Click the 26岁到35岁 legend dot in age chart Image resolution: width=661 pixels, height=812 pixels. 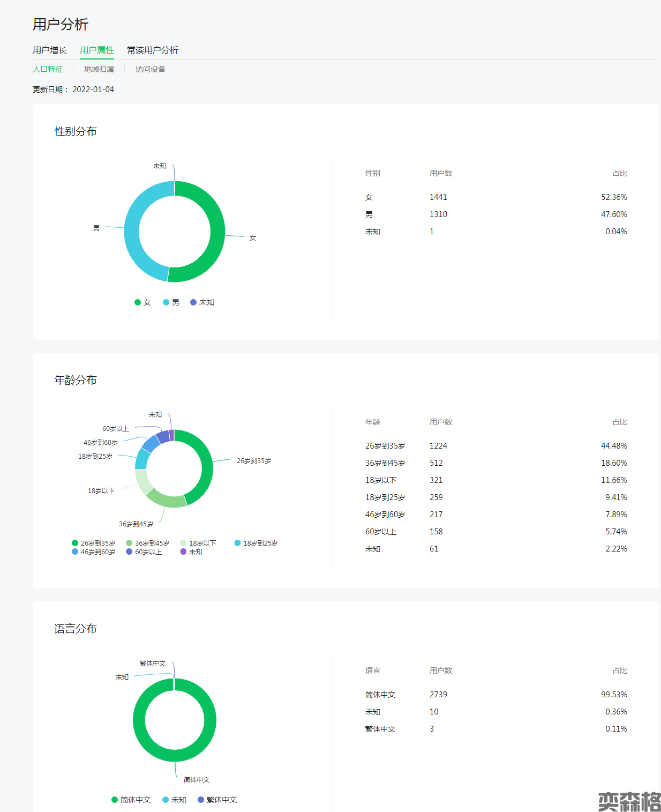(x=75, y=543)
